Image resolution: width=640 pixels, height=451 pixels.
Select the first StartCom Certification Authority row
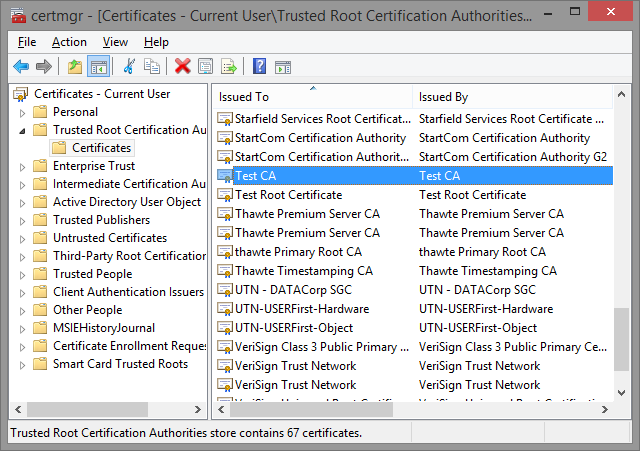413,138
